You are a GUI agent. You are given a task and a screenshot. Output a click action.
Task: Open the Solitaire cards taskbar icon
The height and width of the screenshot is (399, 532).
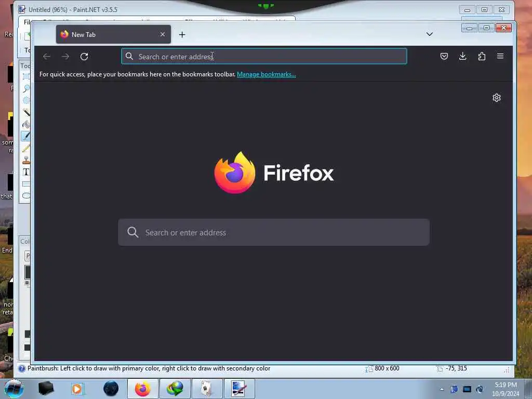207,389
